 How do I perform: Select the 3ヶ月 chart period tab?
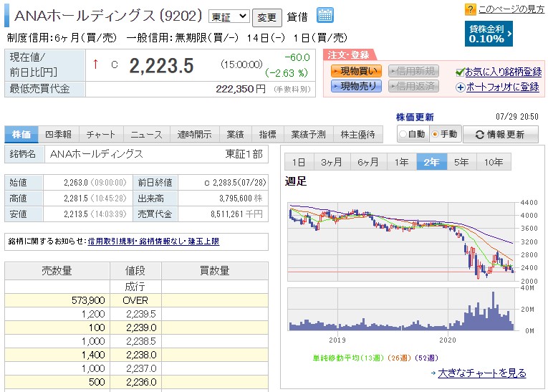(x=332, y=162)
